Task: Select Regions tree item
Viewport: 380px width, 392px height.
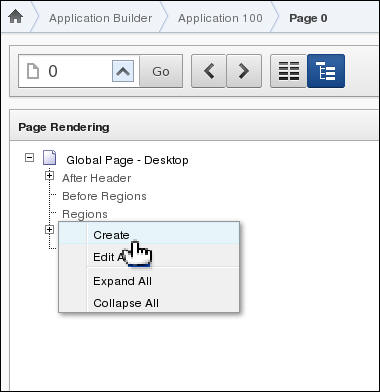Action: pyautogui.click(x=85, y=214)
